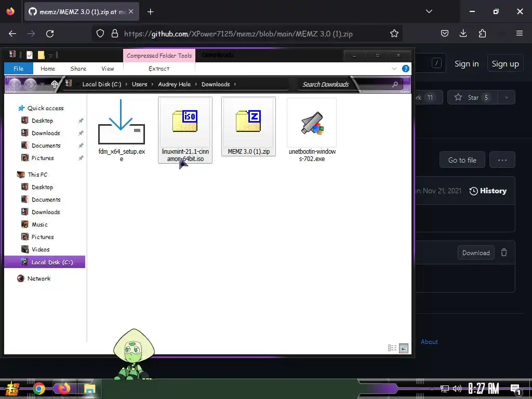Open Videos under This PC

pyautogui.click(x=41, y=249)
